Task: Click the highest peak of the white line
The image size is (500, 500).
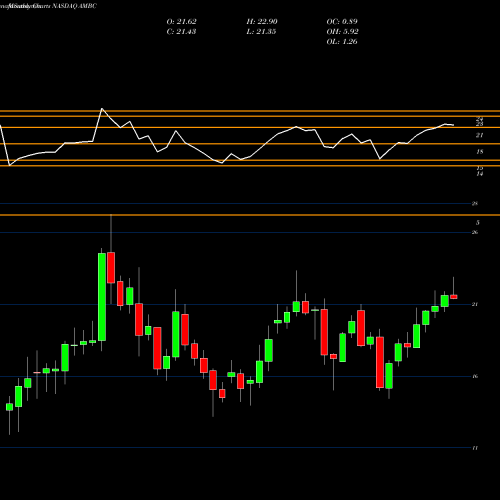Action: 102,109
